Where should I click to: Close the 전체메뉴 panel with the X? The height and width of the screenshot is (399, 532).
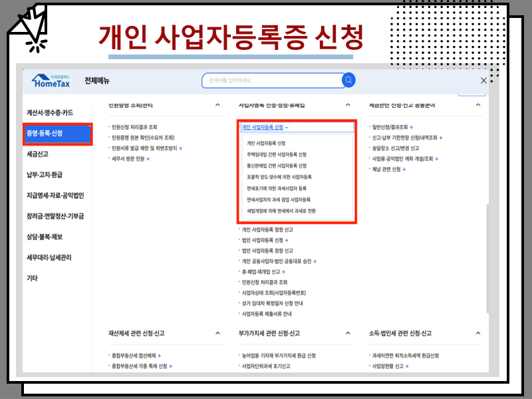coord(483,80)
